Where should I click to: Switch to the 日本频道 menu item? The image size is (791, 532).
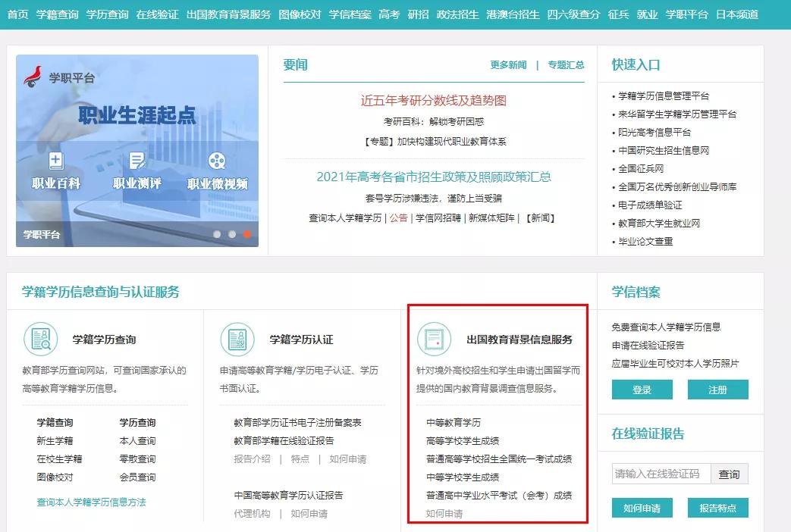coord(736,14)
